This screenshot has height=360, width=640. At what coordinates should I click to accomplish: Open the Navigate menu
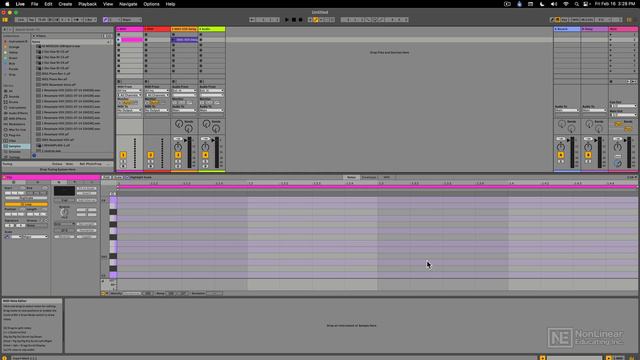pos(128,4)
